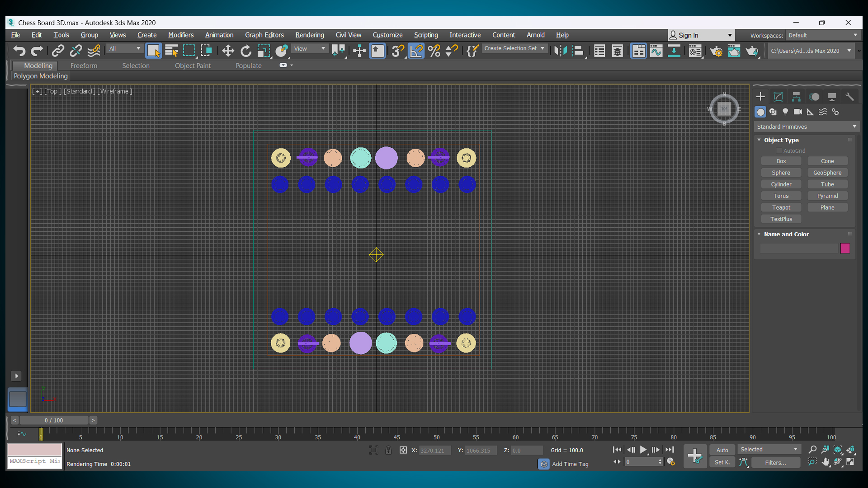This screenshot has width=868, height=488.
Task: Click the Undo arrow icon
Action: coord(19,51)
